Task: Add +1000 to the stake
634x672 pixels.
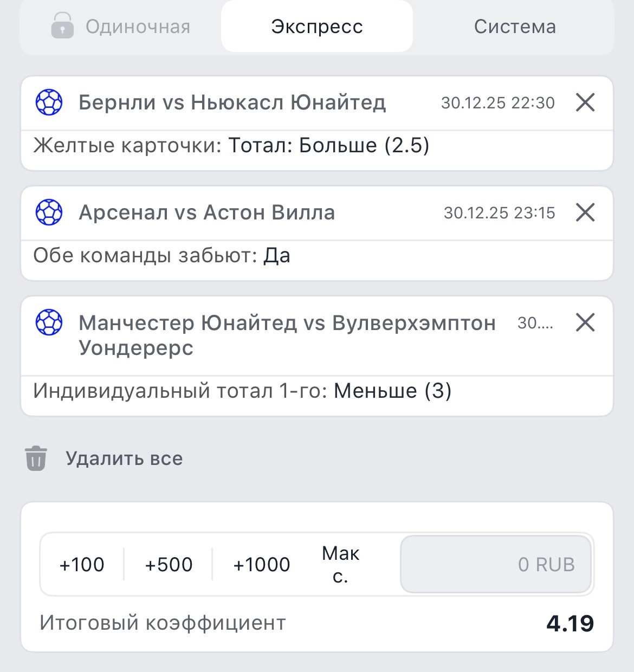Action: coord(262,565)
